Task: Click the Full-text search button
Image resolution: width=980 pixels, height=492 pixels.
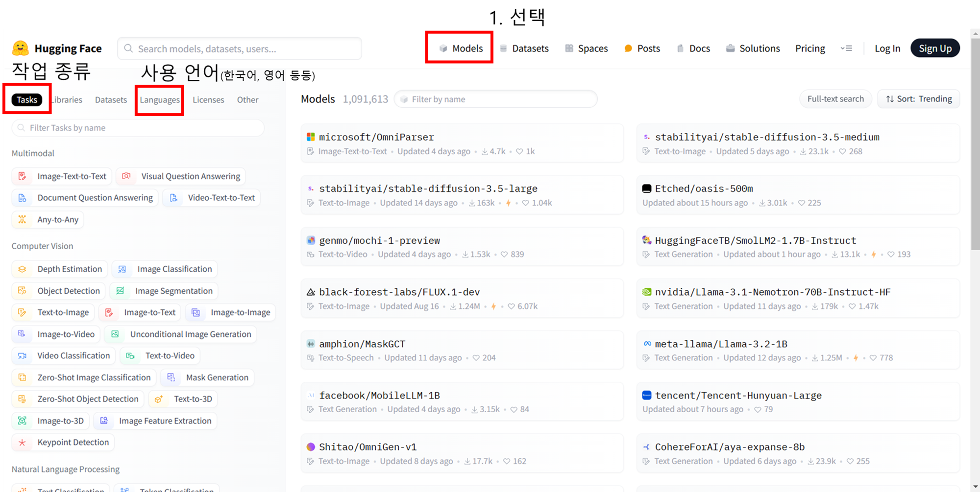Action: [835, 99]
